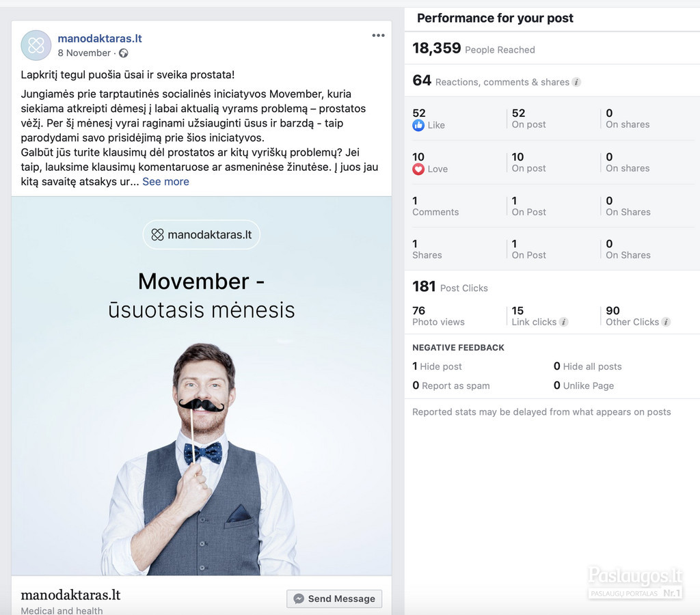The image size is (700, 615).
Task: Click the manodaktaras.lt profile avatar
Action: pos(36,45)
